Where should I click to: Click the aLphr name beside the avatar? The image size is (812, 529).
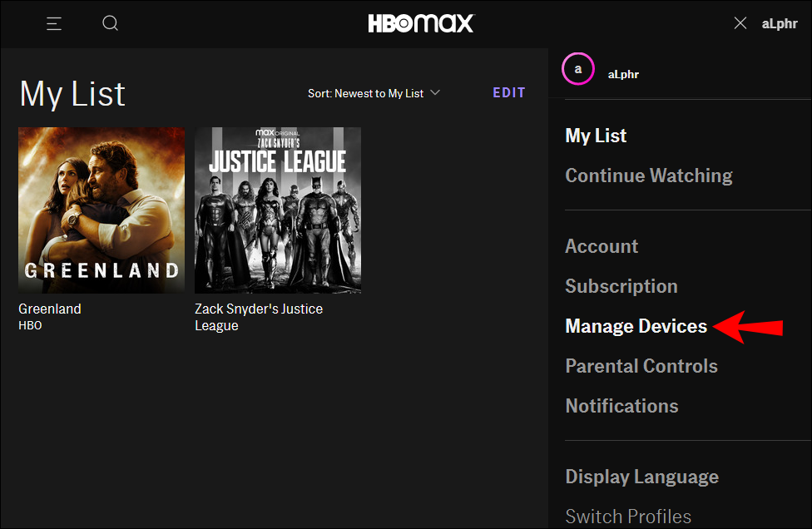(x=623, y=75)
